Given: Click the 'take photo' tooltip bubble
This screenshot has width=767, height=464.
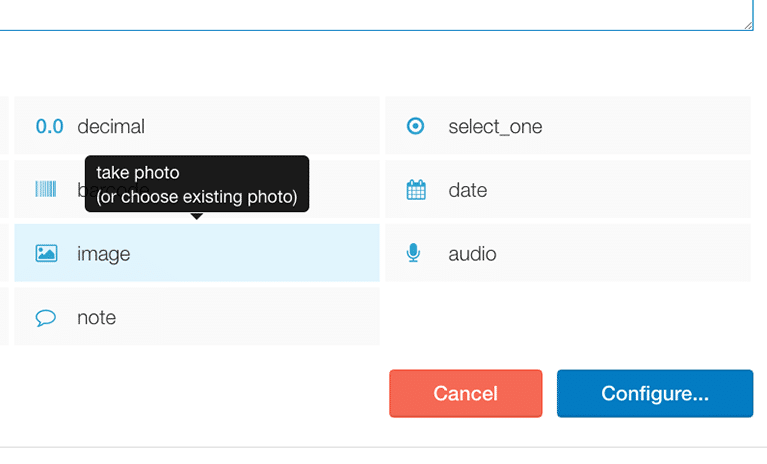Looking at the screenshot, I should click(197, 184).
